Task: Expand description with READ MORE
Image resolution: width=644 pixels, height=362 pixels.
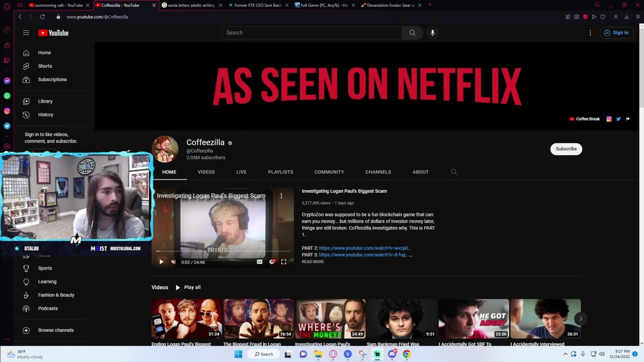Action: point(313,262)
